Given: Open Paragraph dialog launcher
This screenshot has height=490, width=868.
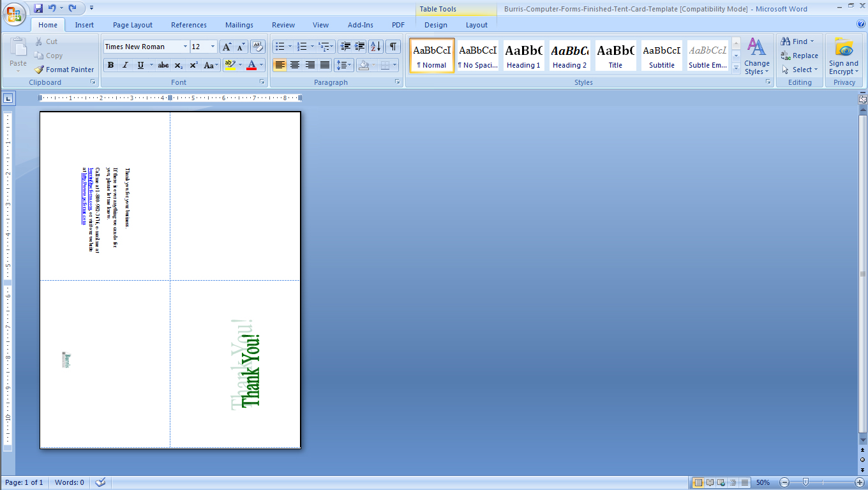Looking at the screenshot, I should click(398, 82).
